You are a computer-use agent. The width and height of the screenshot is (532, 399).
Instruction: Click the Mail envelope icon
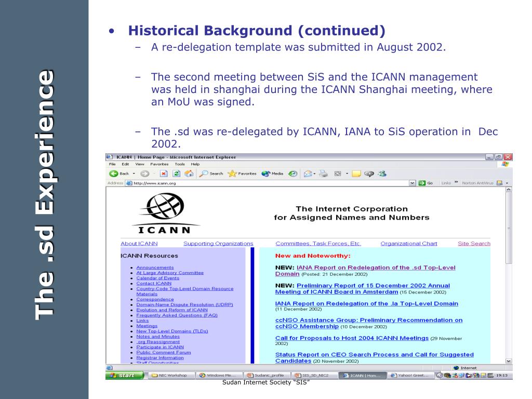(x=308, y=174)
